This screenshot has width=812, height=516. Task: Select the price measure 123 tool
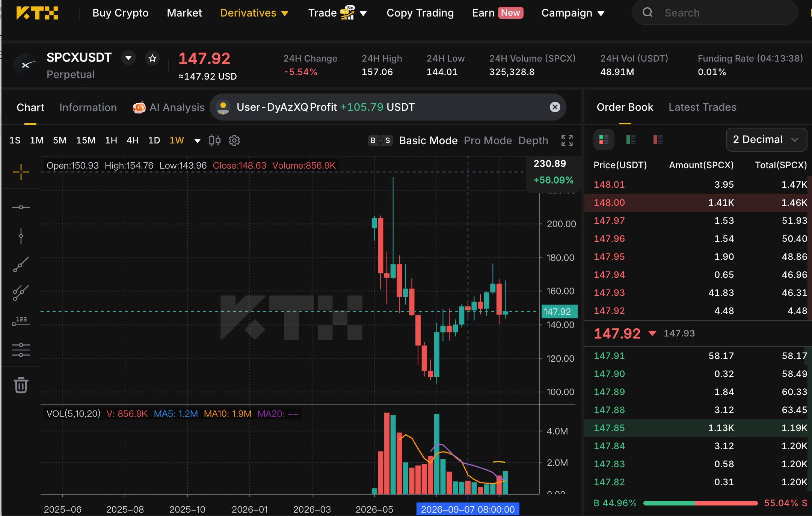tap(21, 321)
